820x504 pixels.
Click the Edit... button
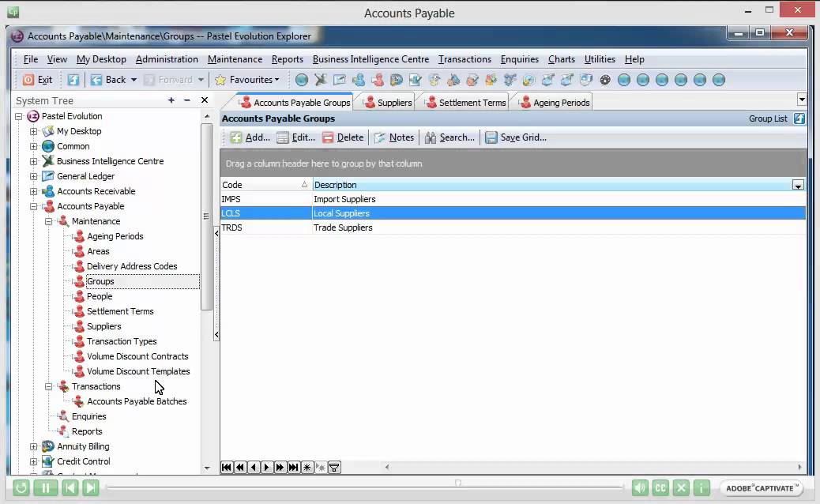pyautogui.click(x=296, y=137)
